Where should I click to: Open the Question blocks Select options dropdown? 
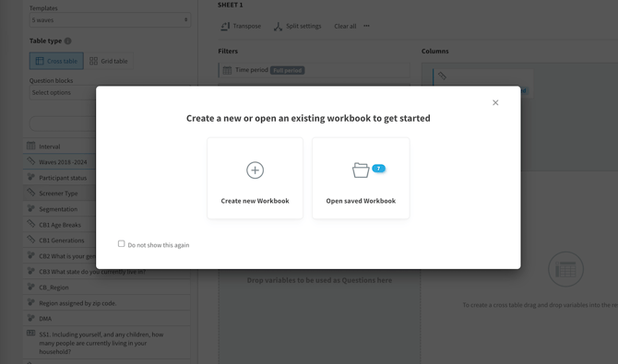coord(63,92)
